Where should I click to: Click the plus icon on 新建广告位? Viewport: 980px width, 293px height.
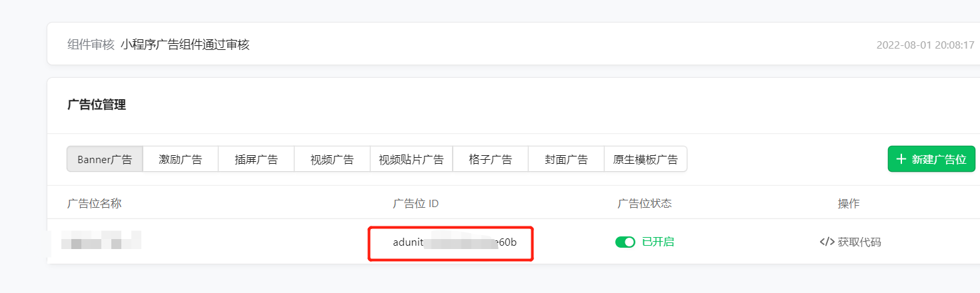tap(901, 159)
